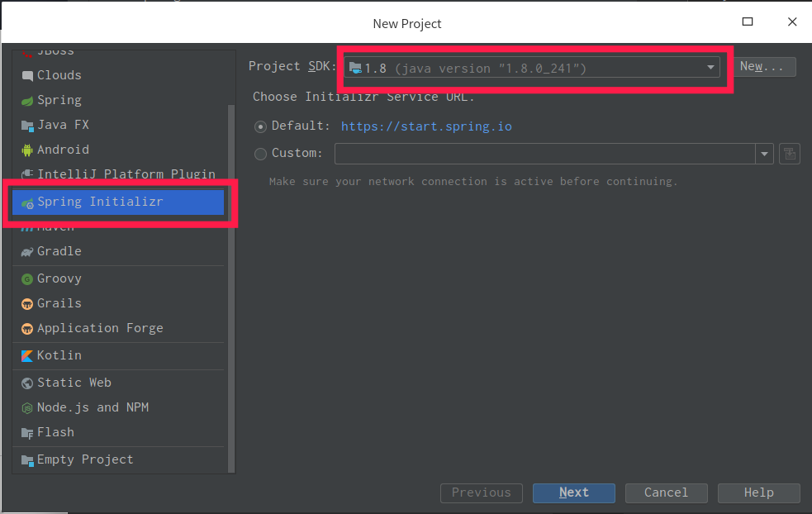
Task: Select the Android project type icon
Action: (29, 150)
